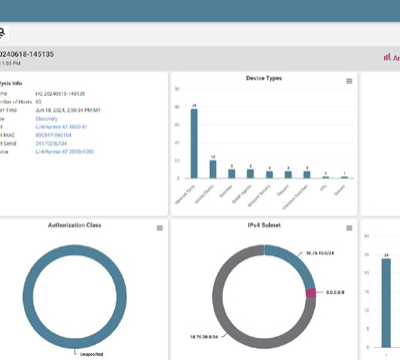Click the IPv4 Subnet chart title
The image size is (400, 360).
tap(264, 225)
